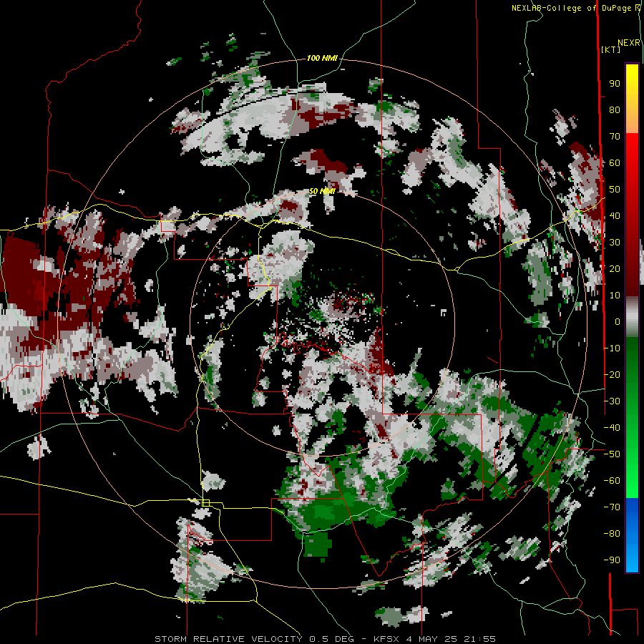Select the -90 scale value
This screenshot has width=644, height=644.
coord(612,560)
